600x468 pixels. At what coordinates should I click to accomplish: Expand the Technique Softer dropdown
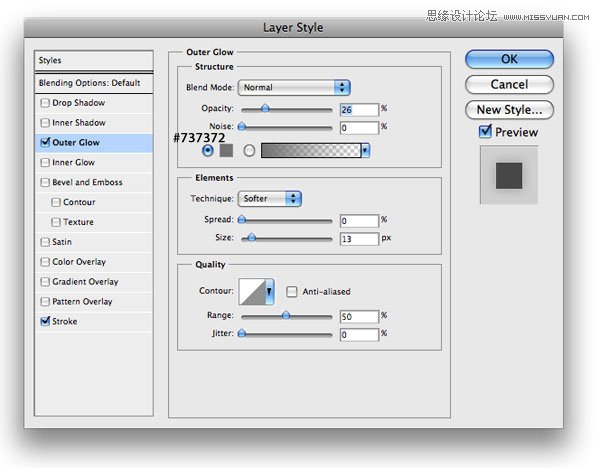pyautogui.click(x=270, y=199)
